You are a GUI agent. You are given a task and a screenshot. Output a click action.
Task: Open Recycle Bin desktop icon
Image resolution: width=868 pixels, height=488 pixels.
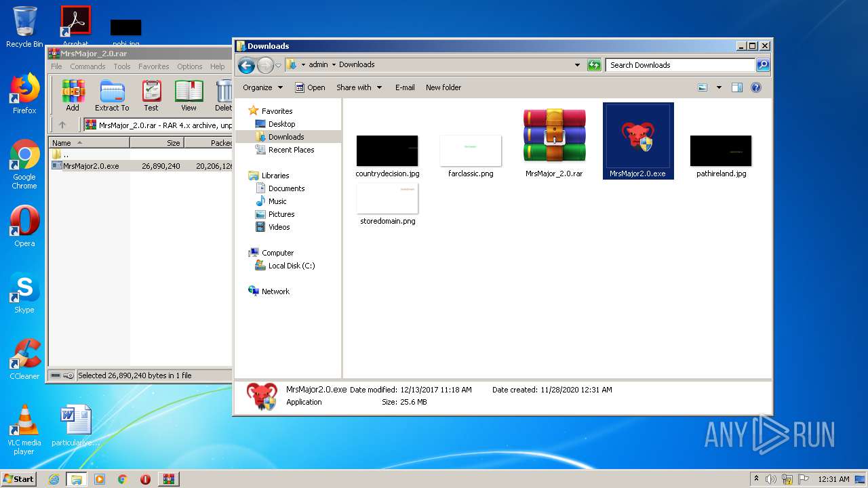click(x=24, y=27)
